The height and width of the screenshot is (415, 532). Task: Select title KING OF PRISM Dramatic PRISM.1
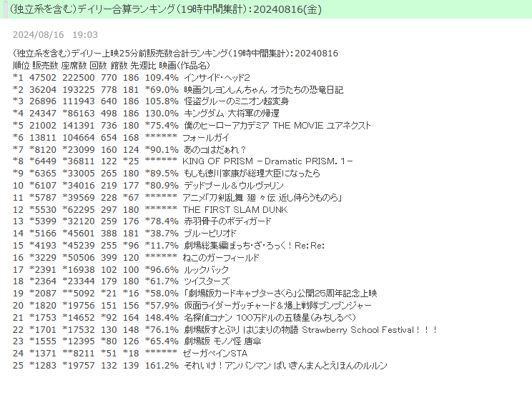click(267, 161)
